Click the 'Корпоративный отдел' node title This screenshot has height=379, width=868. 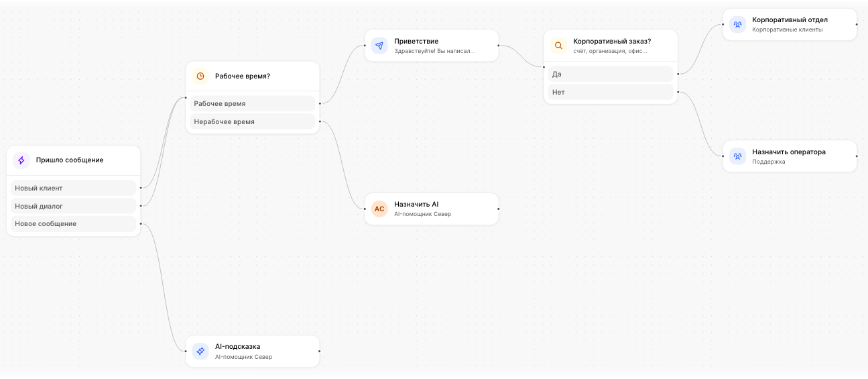pyautogui.click(x=790, y=20)
